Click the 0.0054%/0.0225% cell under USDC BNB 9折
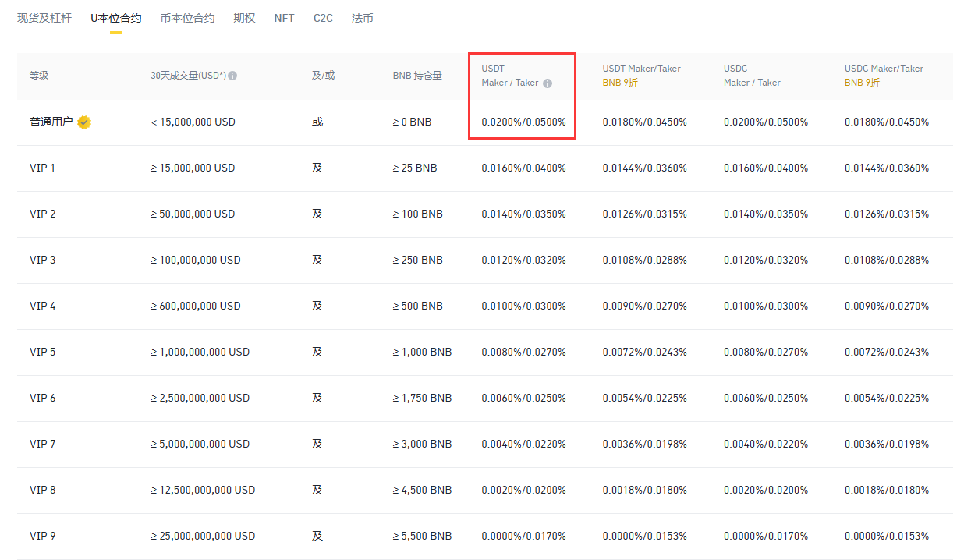This screenshot has height=560, width=964. [x=887, y=398]
